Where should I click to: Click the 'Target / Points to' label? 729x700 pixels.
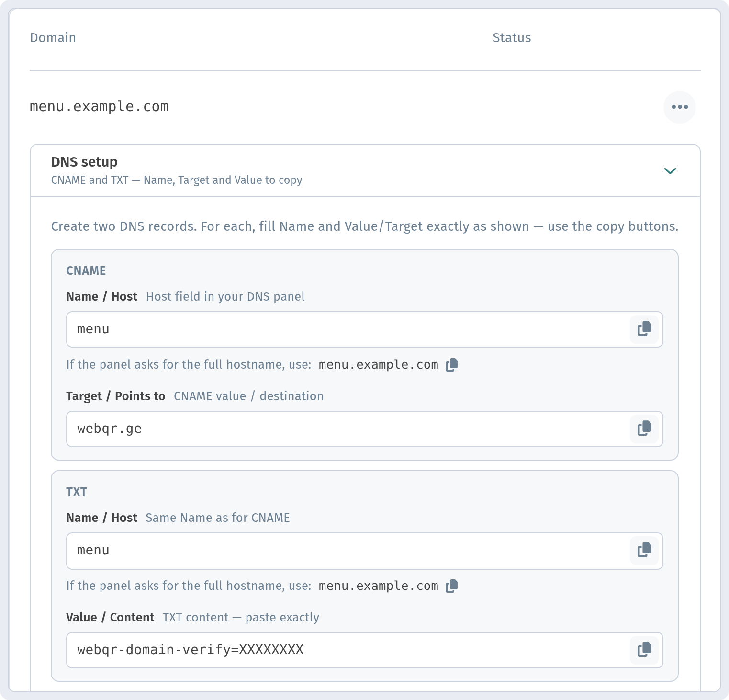(115, 396)
